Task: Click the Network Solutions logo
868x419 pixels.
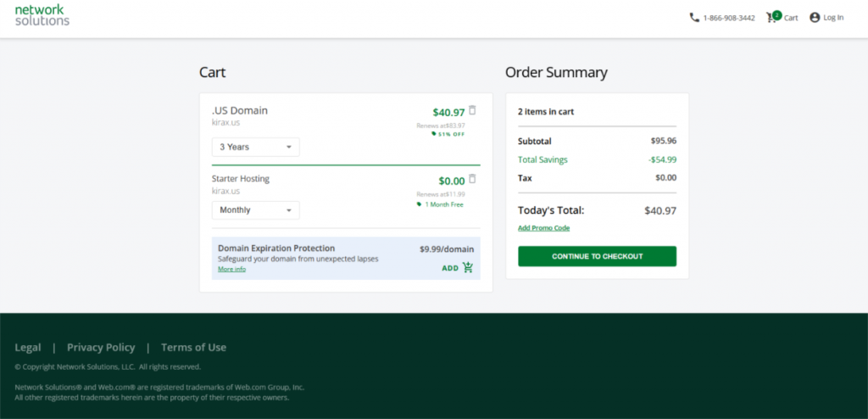Action: click(x=42, y=15)
